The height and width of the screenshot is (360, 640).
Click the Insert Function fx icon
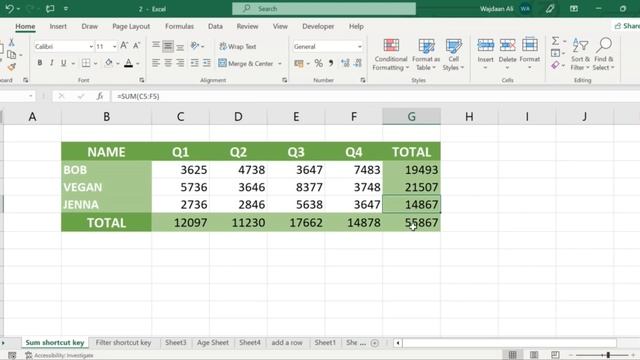100,96
